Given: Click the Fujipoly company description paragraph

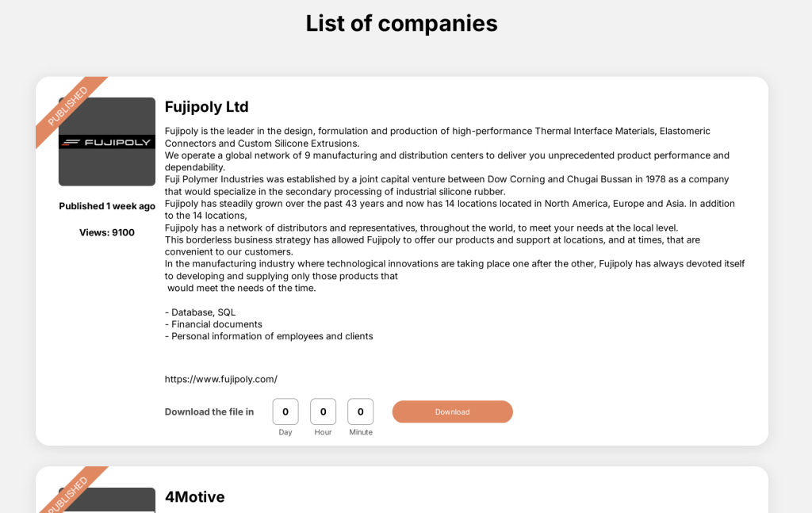Looking at the screenshot, I should tap(454, 209).
